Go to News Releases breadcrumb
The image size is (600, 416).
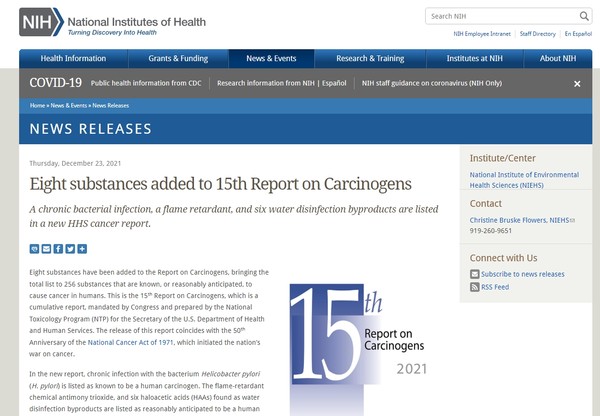[111, 106]
